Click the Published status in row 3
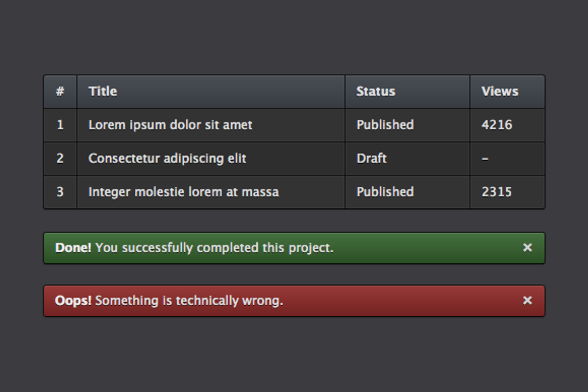 pyautogui.click(x=385, y=192)
